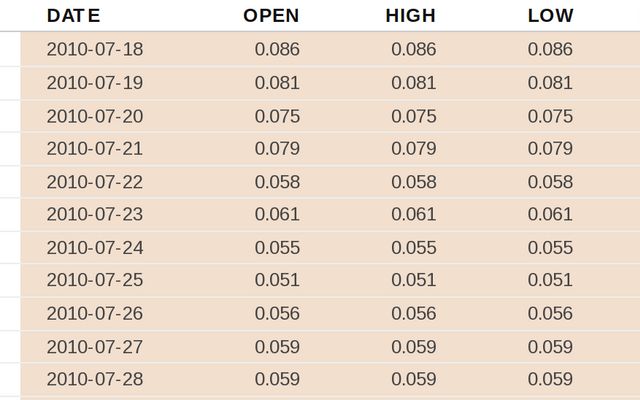640x400 pixels.
Task: Click the LOW value for 2010-07-21
Action: (550, 149)
